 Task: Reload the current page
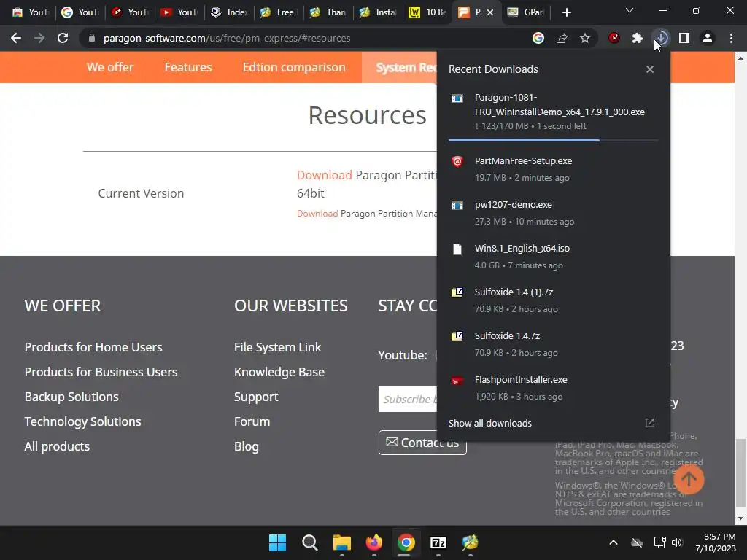click(x=63, y=38)
